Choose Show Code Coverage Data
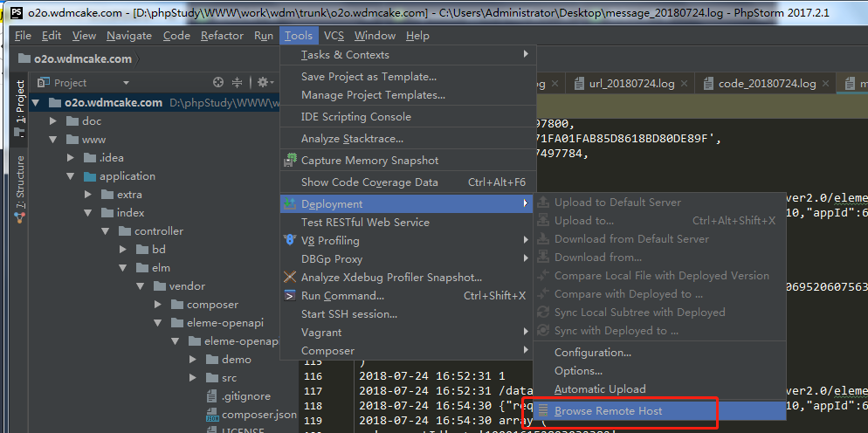868x433 pixels. tap(369, 182)
